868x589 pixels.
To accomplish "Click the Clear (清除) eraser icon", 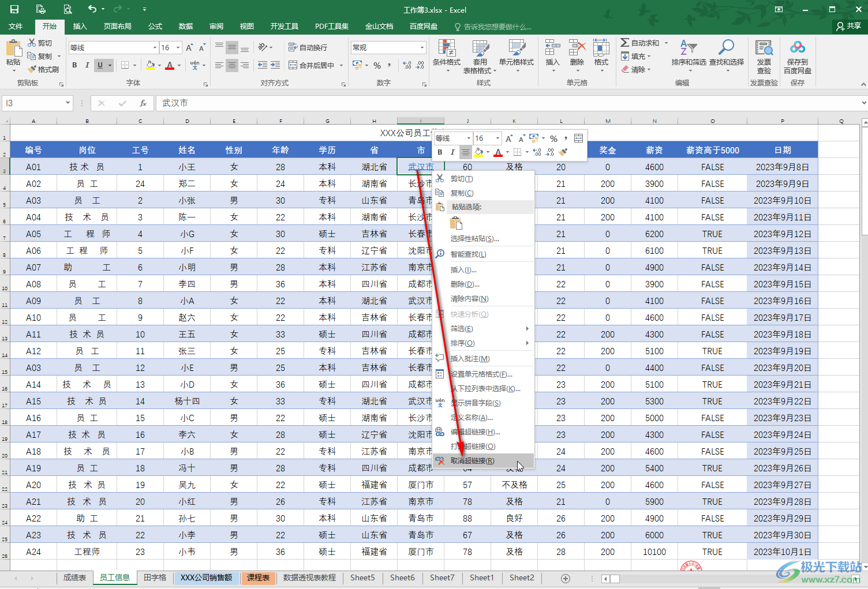I will (x=625, y=69).
